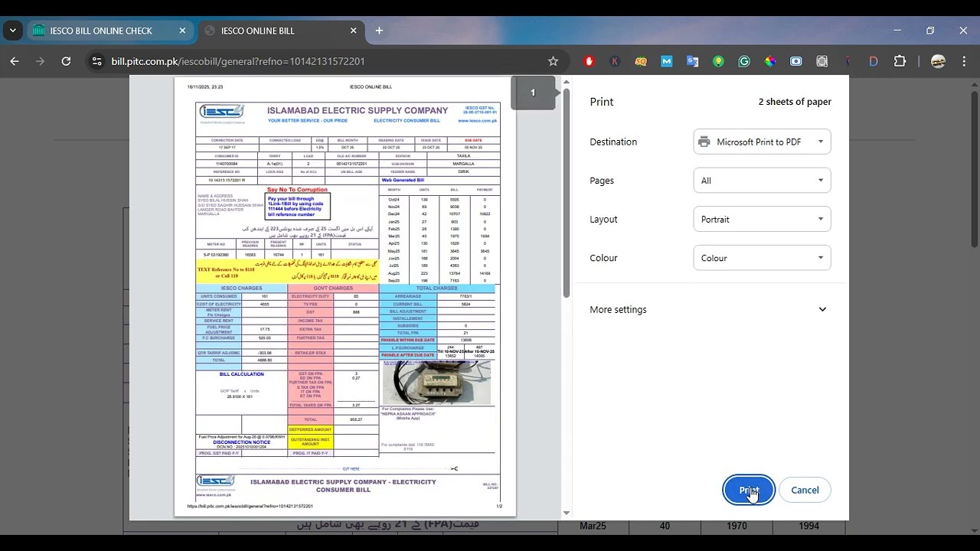The image size is (980, 551).
Task: Click the address bar URL
Action: pos(238,61)
